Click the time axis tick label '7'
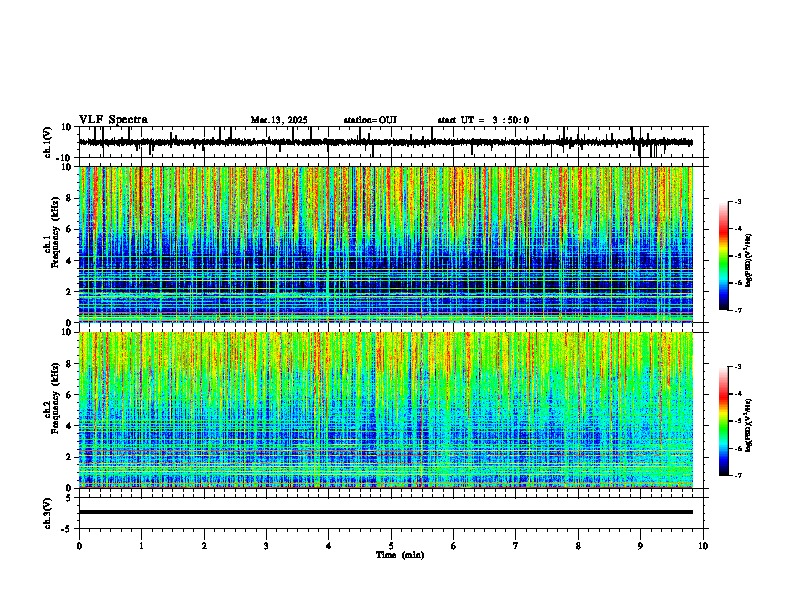Viewport: 792px width, 612px height. point(516,546)
